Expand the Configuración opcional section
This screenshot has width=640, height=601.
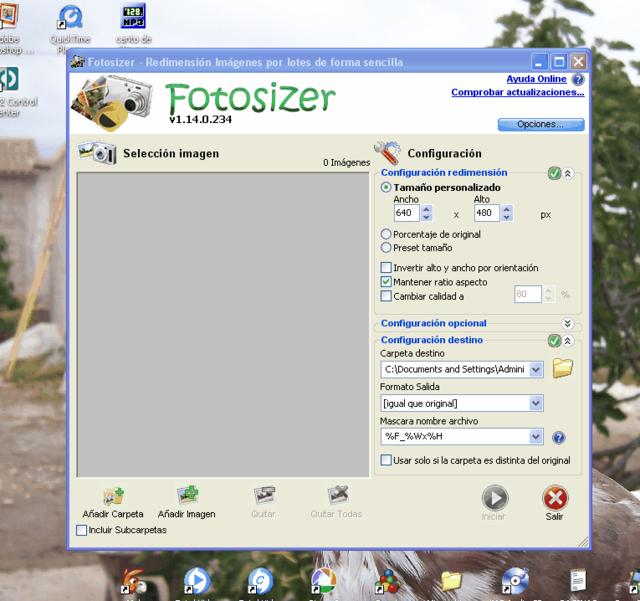point(567,324)
